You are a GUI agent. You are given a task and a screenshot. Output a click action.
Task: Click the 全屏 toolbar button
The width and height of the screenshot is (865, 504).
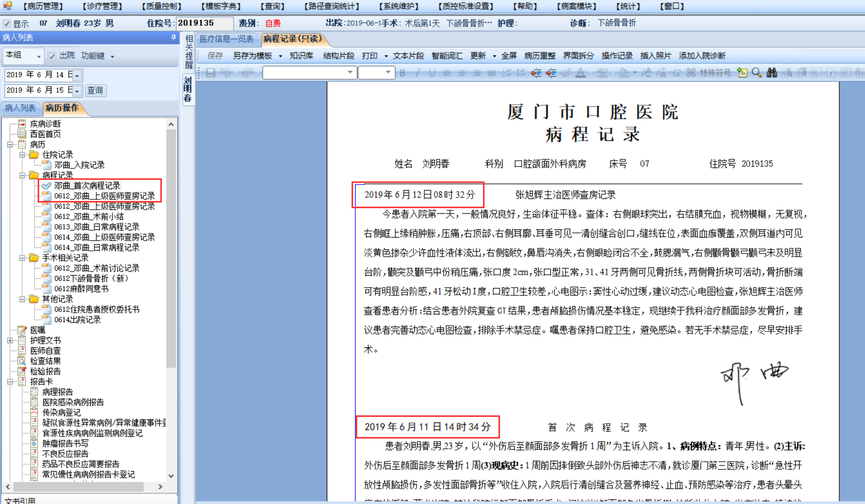click(x=509, y=56)
